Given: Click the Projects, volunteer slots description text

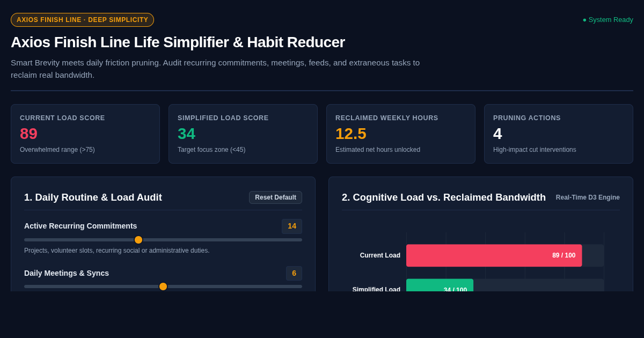Looking at the screenshot, I should pyautogui.click(x=117, y=251).
